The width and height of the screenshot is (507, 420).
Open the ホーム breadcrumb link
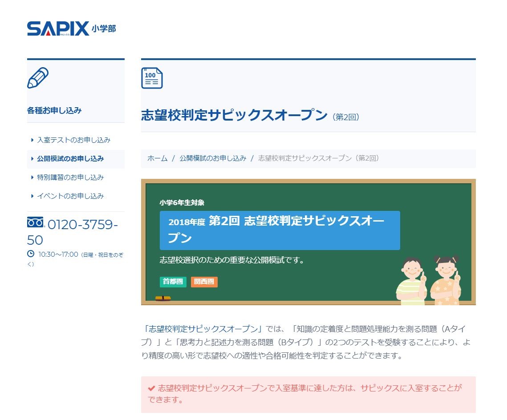tap(156, 158)
